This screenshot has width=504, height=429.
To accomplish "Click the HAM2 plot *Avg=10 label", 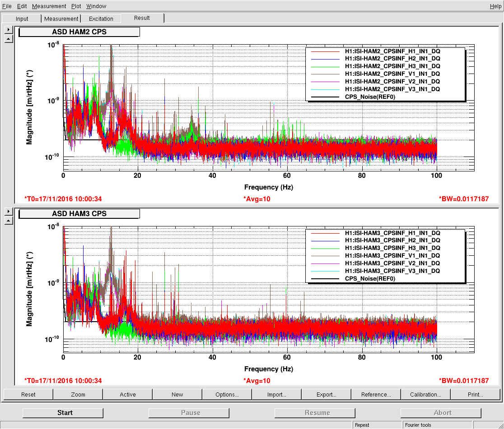I will point(257,199).
